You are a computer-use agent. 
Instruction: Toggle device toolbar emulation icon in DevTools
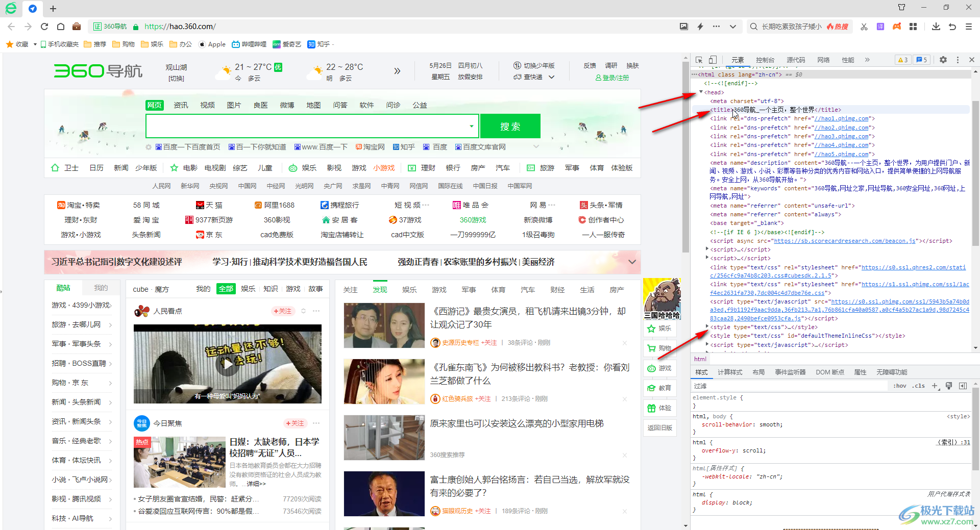pos(713,60)
